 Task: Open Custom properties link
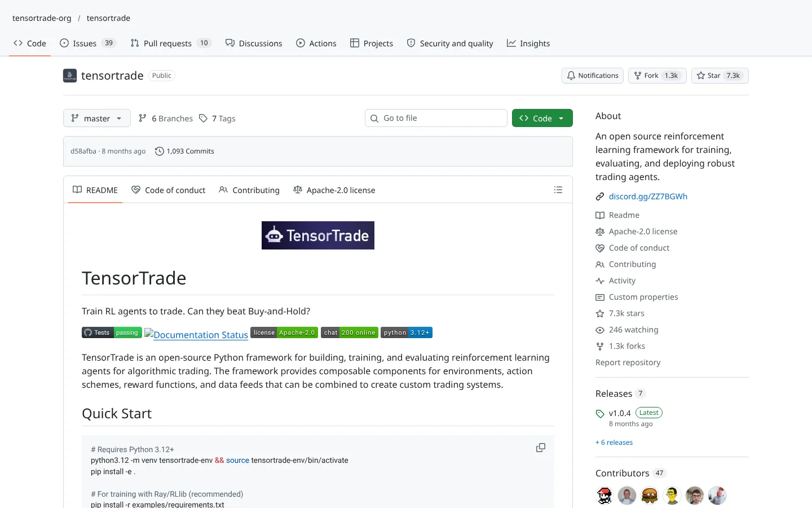637,297
